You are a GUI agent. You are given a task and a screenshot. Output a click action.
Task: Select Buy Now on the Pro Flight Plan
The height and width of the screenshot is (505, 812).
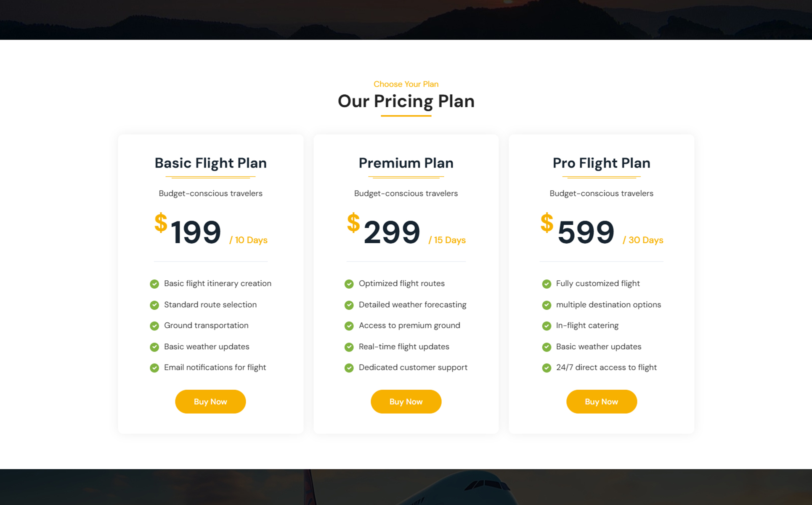tap(601, 401)
